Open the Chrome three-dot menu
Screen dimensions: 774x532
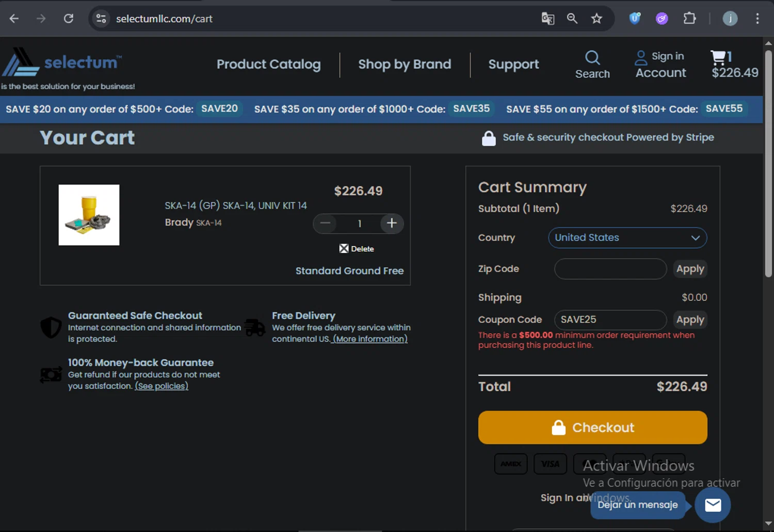[757, 19]
